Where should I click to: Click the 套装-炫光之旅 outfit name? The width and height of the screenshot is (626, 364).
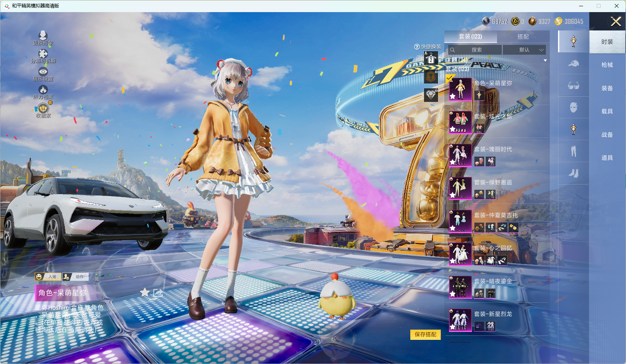coord(493,116)
